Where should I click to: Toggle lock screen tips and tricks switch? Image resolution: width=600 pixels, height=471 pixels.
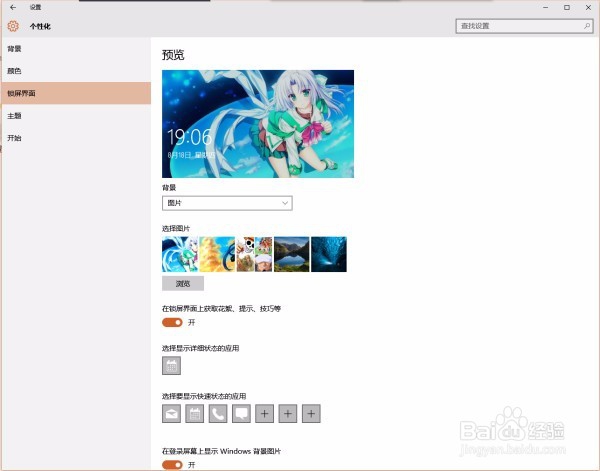172,323
